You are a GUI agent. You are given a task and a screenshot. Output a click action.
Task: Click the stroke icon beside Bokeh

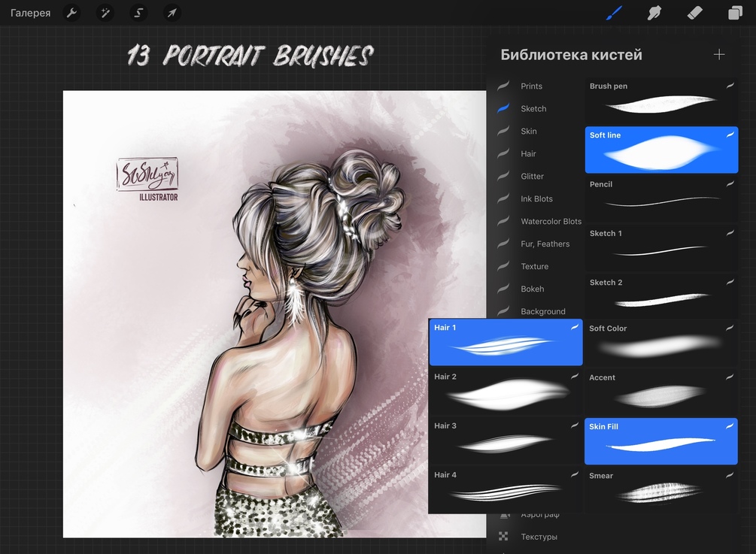click(x=503, y=289)
